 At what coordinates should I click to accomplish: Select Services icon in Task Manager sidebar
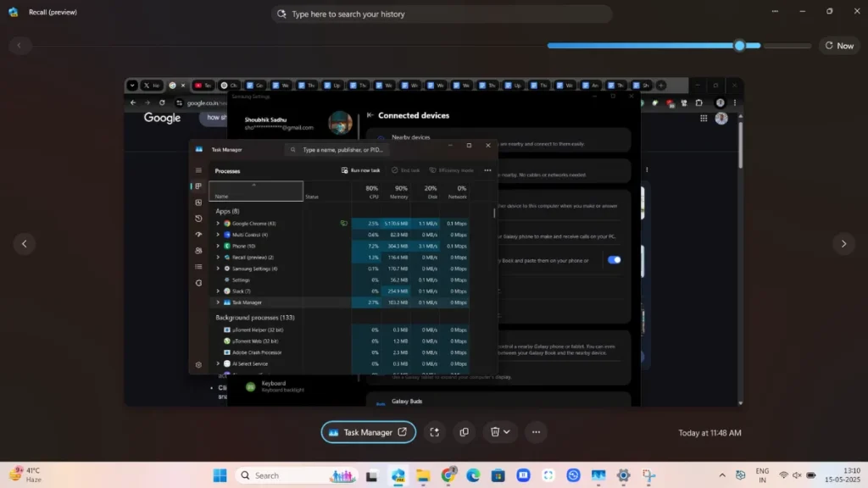click(x=198, y=283)
